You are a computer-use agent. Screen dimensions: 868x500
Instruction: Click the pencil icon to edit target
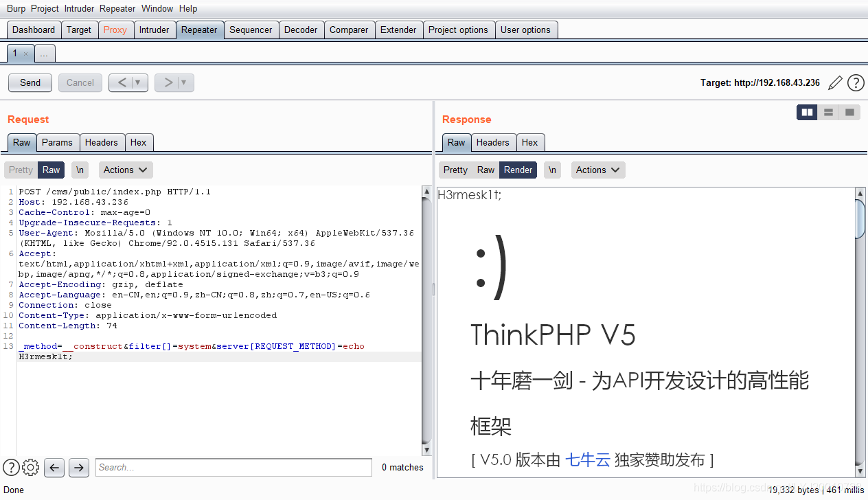coord(835,83)
